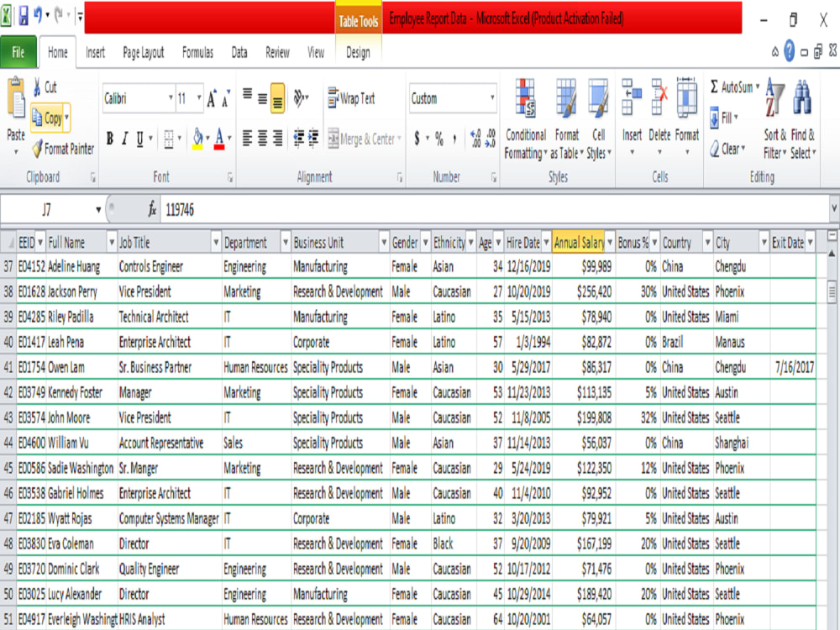Click the Fill Color paint bucket

[x=197, y=139]
